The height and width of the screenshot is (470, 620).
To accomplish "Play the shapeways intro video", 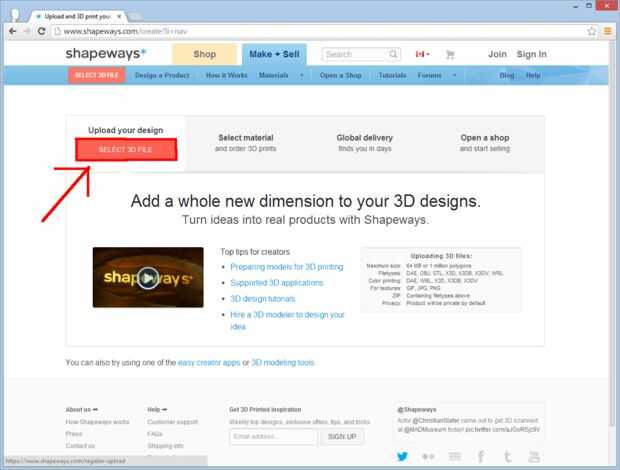I will pos(148,277).
